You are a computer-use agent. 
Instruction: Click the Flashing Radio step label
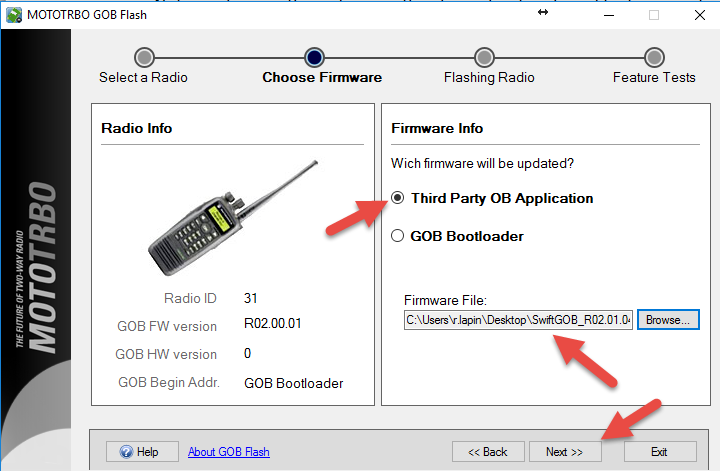(x=489, y=77)
